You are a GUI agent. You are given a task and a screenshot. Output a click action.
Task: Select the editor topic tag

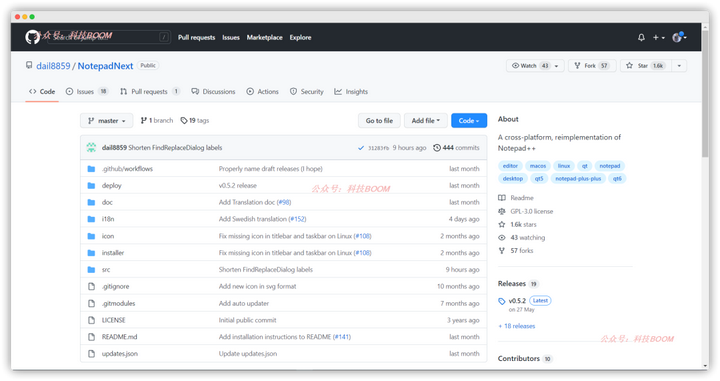click(x=510, y=166)
